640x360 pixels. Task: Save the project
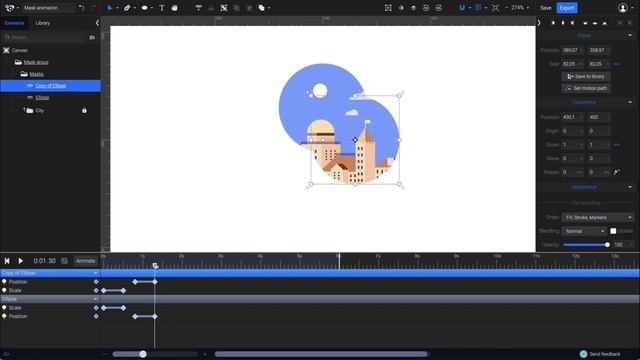pyautogui.click(x=545, y=8)
